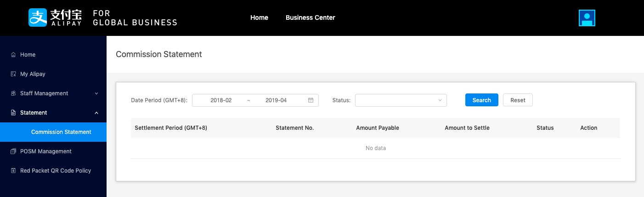Screen dimensions: 644x197
Task: Click the POSM Management icon
Action: tap(13, 151)
